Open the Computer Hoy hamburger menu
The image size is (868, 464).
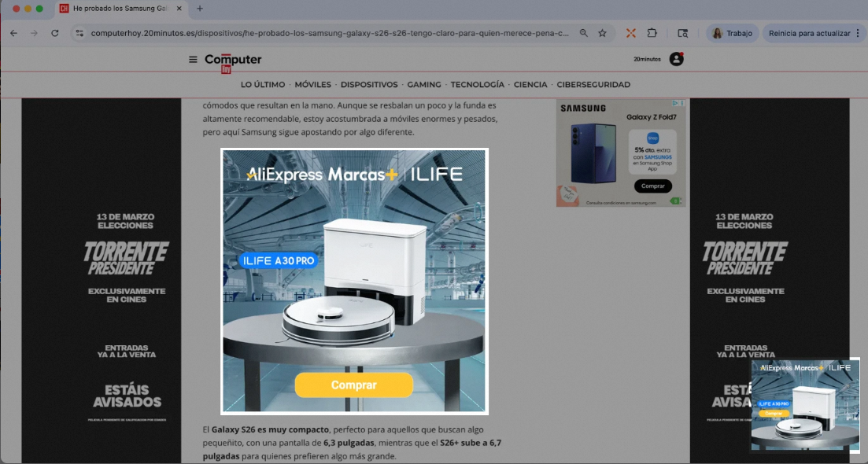(193, 59)
